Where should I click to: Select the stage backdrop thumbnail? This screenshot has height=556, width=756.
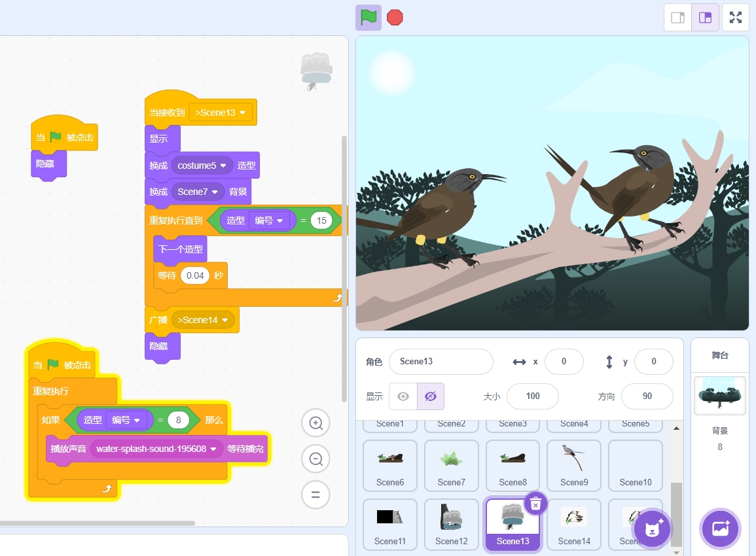[x=719, y=395]
